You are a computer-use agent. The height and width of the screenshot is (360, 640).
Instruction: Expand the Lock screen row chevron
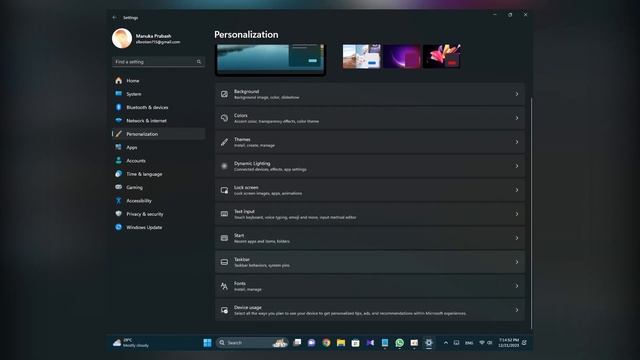click(517, 190)
